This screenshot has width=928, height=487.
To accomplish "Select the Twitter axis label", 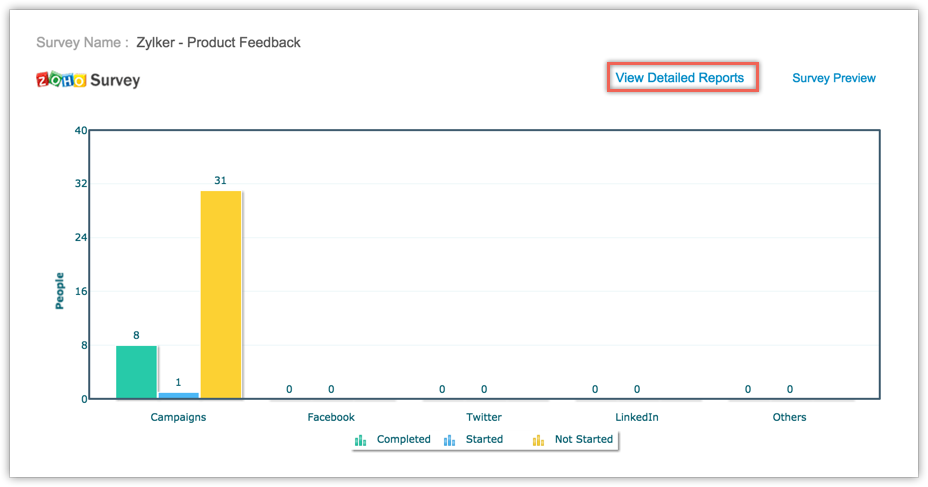I will [484, 417].
